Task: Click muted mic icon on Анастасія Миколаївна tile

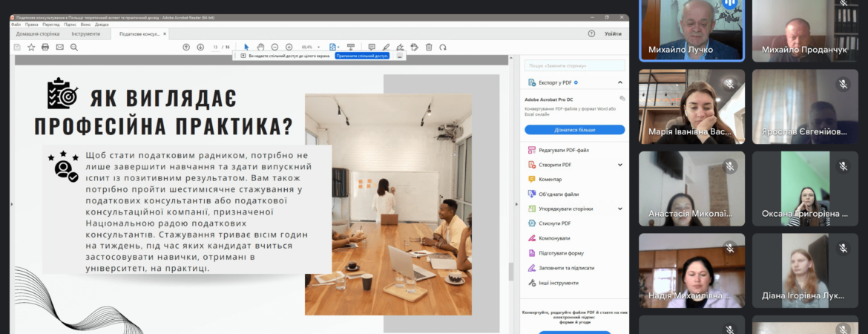Action: pos(730,166)
